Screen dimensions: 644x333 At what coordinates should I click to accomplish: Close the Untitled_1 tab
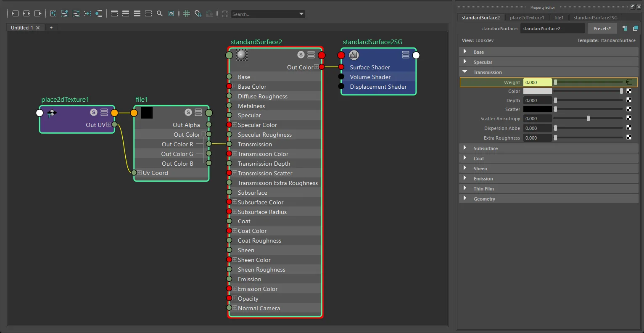click(x=38, y=28)
